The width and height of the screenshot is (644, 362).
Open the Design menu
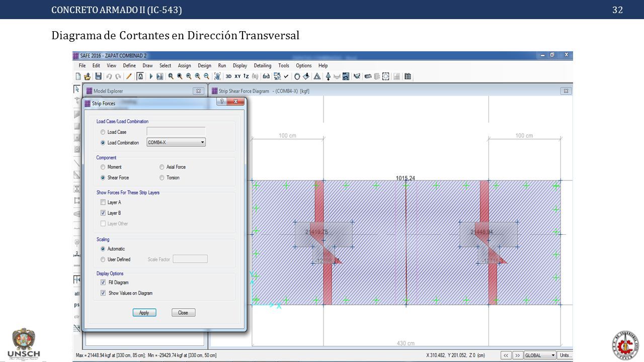coord(204,65)
